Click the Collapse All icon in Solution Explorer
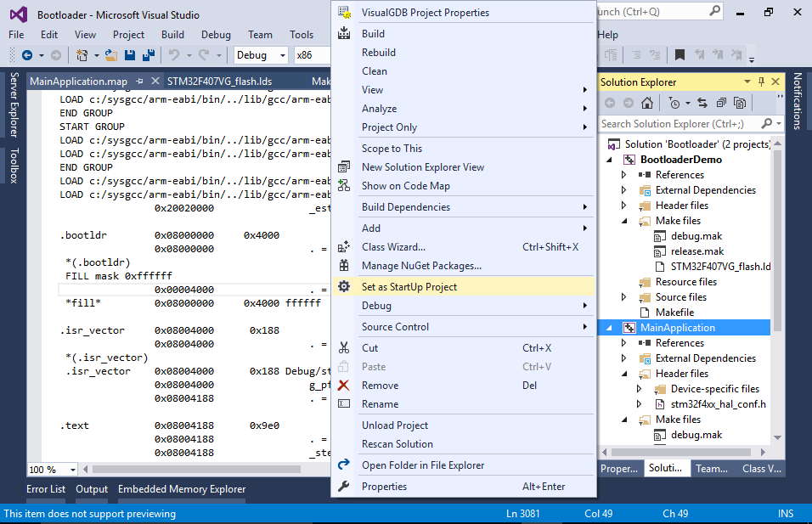812x524 pixels. point(721,103)
